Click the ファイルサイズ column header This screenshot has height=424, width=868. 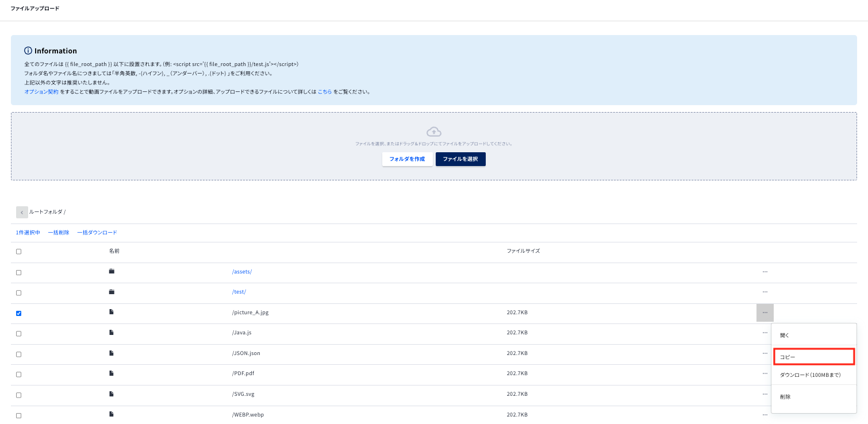pos(523,251)
